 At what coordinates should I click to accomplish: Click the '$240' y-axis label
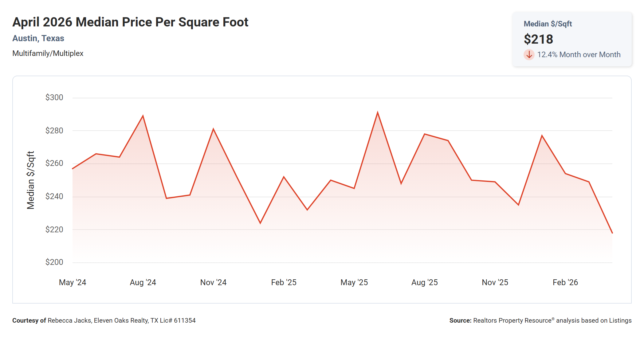tap(54, 196)
